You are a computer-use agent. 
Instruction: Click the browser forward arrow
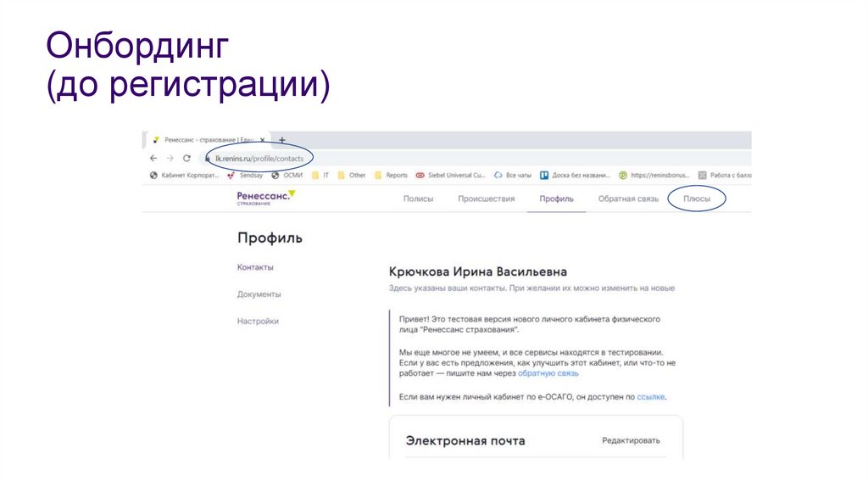[x=170, y=158]
